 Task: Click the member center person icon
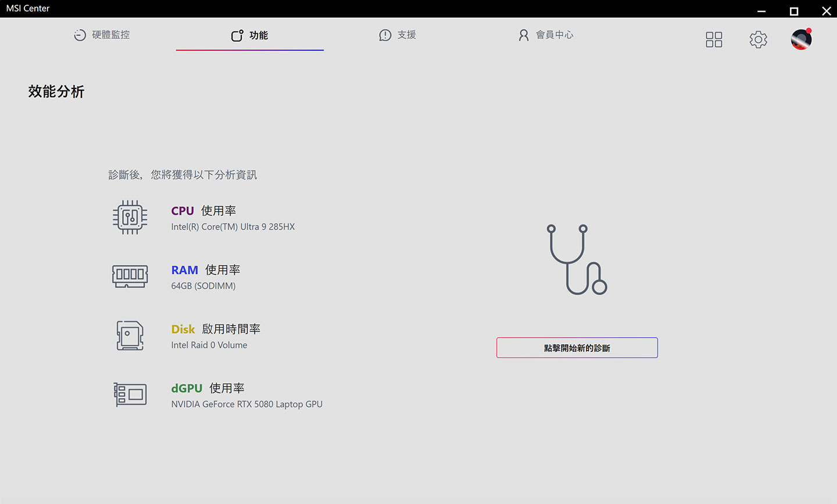pyautogui.click(x=524, y=35)
